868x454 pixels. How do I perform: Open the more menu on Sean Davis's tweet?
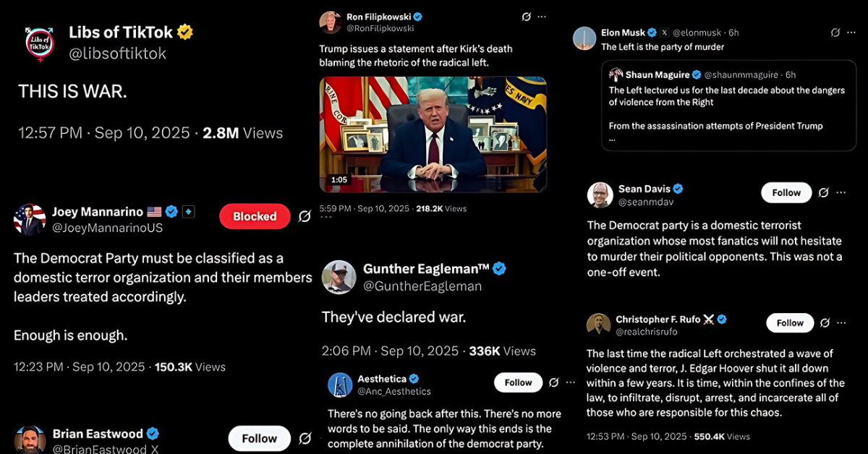pyautogui.click(x=841, y=193)
